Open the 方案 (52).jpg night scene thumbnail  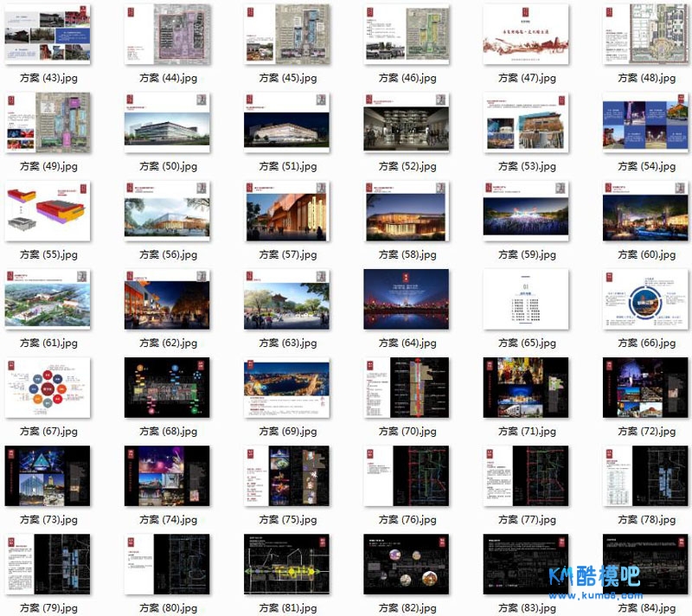(x=407, y=123)
